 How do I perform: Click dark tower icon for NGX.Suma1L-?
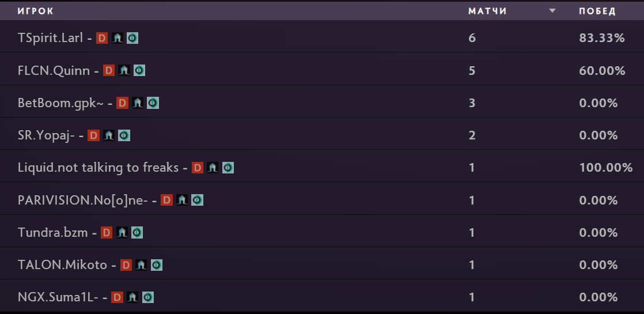click(x=132, y=297)
